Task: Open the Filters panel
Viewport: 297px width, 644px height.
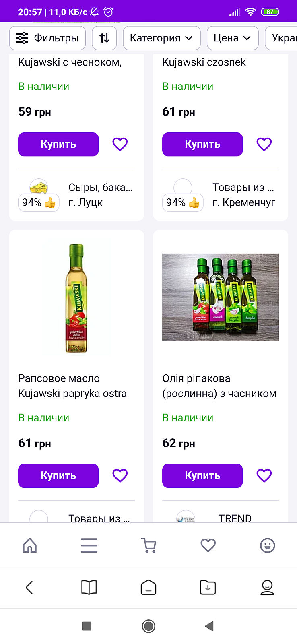Action: (47, 38)
